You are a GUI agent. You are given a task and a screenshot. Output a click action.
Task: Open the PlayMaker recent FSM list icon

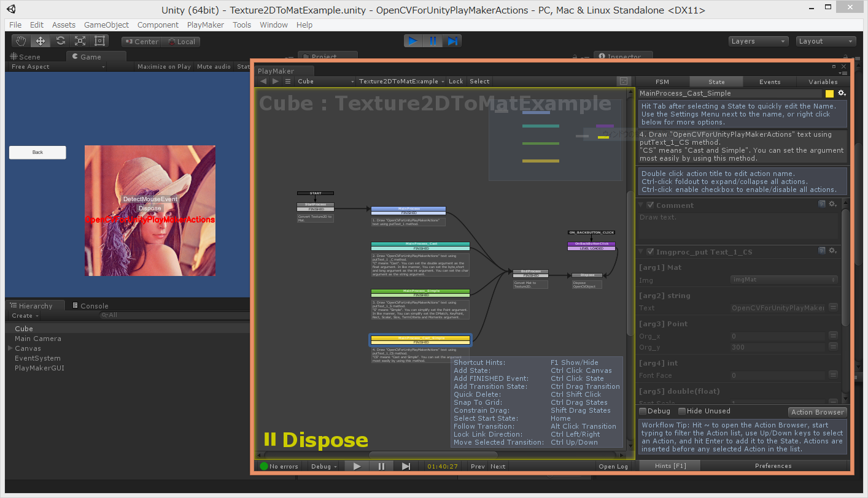tap(288, 81)
